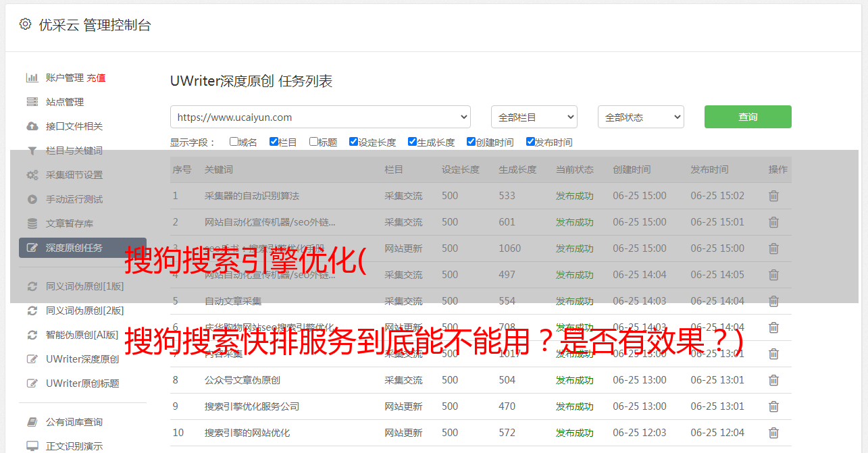868x453 pixels.
Task: Click generated length 1060 in row 3
Action: tap(510, 248)
